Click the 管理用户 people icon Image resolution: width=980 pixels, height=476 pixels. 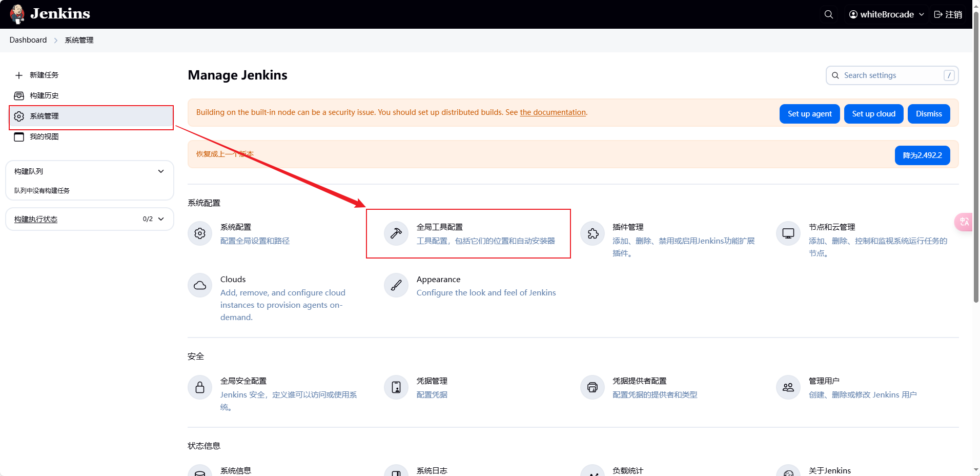pyautogui.click(x=788, y=387)
